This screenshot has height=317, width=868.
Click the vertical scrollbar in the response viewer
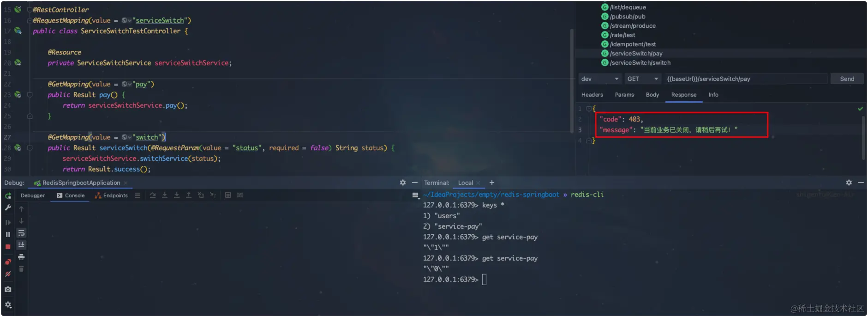(x=863, y=138)
